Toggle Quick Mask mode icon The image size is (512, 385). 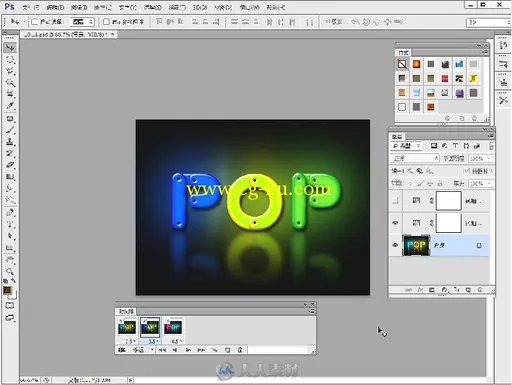coord(10,306)
